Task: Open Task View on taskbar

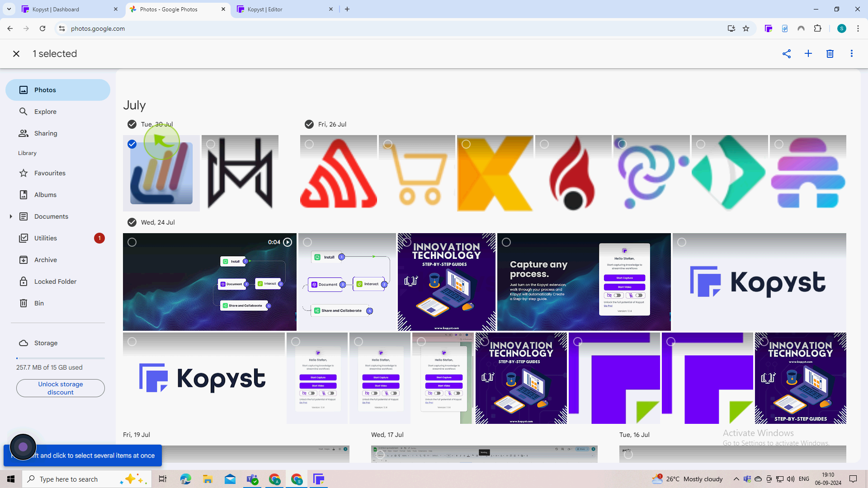Action: [x=163, y=479]
